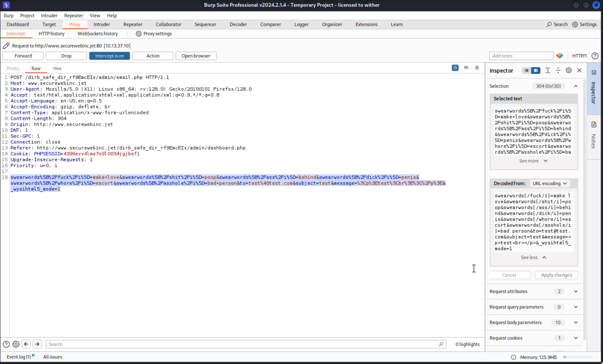Open the Action dropdown button
The height and width of the screenshot is (364, 603).
click(x=153, y=56)
